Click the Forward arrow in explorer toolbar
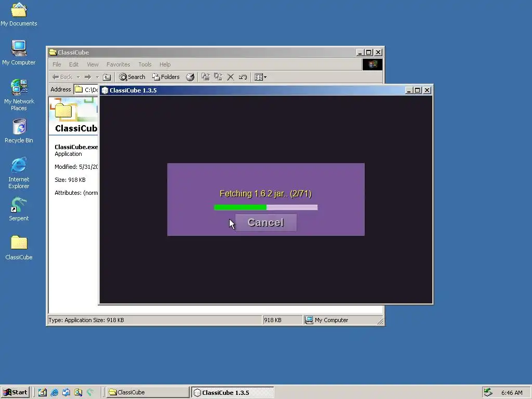This screenshot has width=532, height=399. click(x=88, y=77)
